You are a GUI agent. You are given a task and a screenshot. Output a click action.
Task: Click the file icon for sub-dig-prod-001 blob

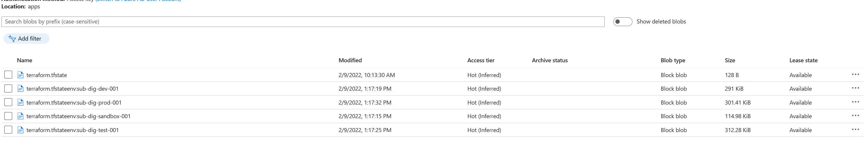[20, 103]
